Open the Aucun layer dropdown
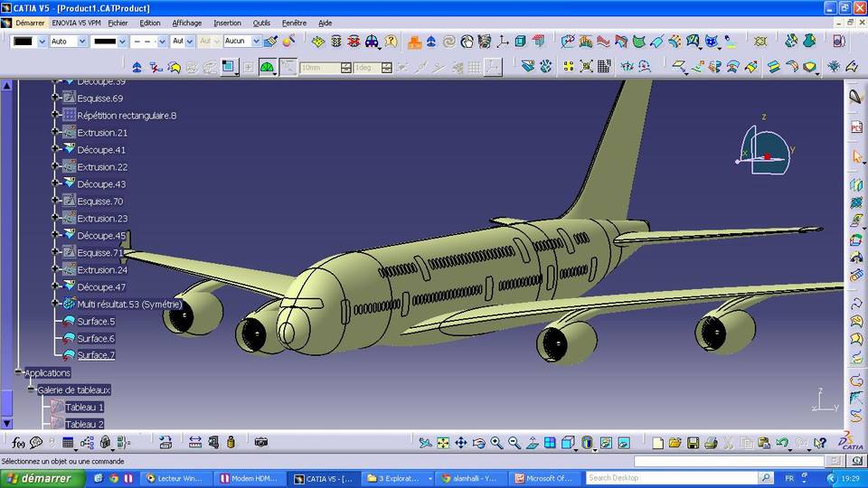868x488 pixels. tap(256, 42)
